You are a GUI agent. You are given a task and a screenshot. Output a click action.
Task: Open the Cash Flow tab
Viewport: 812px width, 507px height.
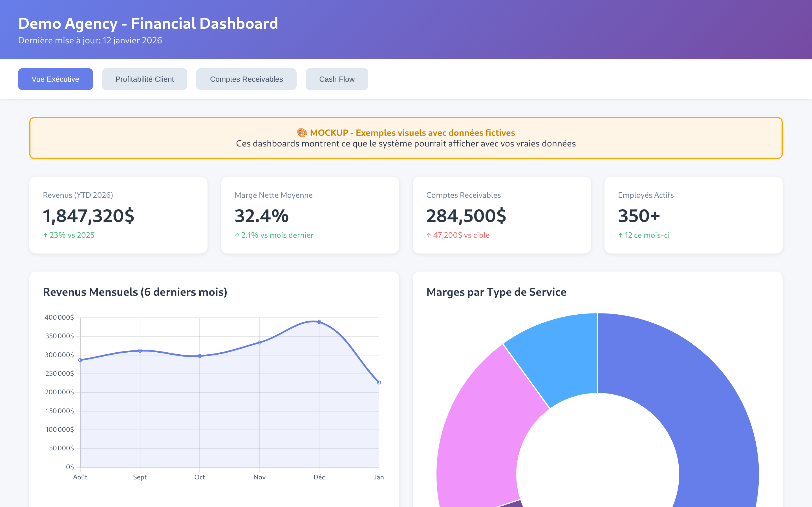click(337, 79)
